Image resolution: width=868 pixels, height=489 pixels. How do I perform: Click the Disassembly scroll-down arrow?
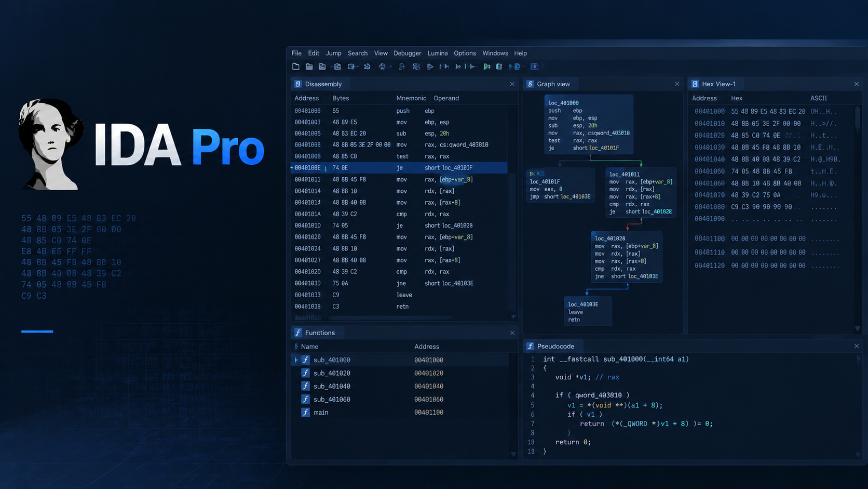[513, 316]
